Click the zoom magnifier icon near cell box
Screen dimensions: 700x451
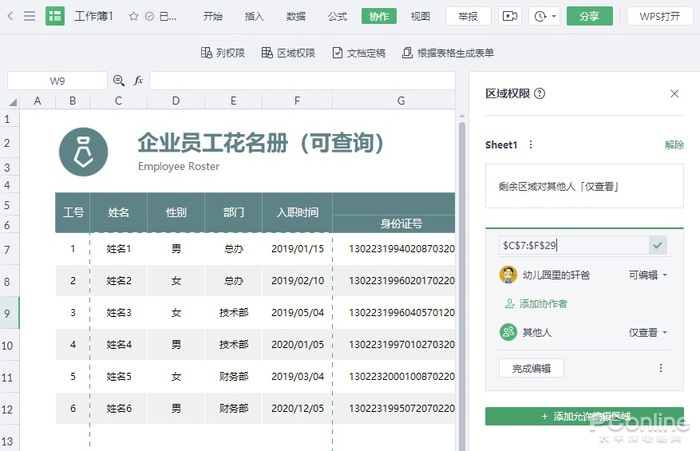pos(119,80)
